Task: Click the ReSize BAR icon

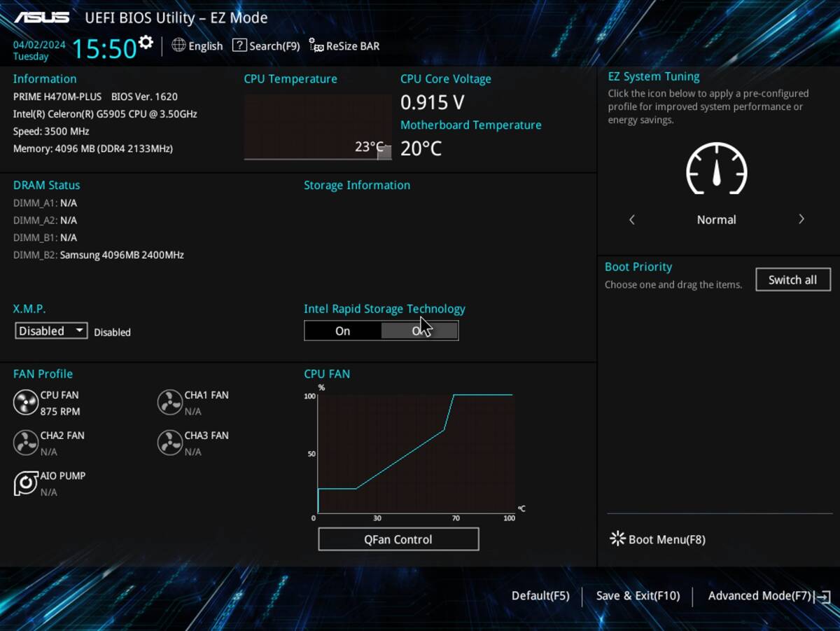Action: tap(316, 46)
